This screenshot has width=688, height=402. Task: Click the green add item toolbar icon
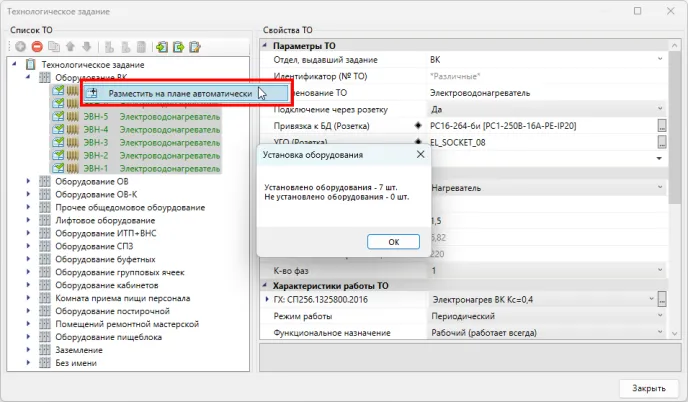[20, 46]
